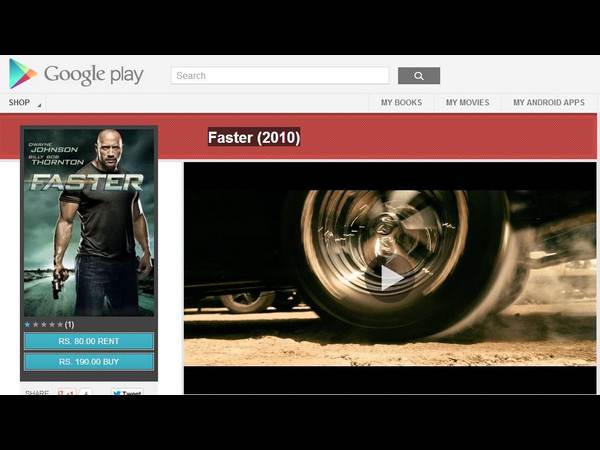Click the Twitter Tweet button
Screen dimensions: 600x450
coord(126,393)
